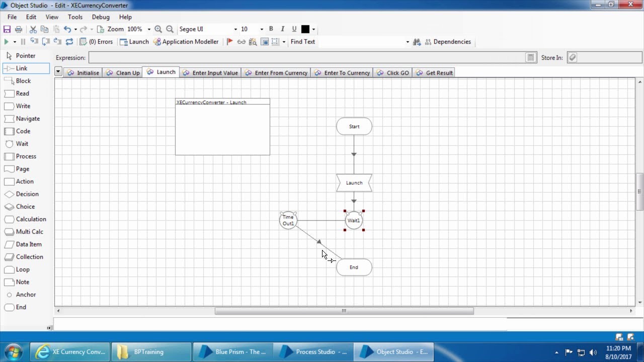Toggle Bold text formatting
Screen dimensions: 644x362
(271, 29)
